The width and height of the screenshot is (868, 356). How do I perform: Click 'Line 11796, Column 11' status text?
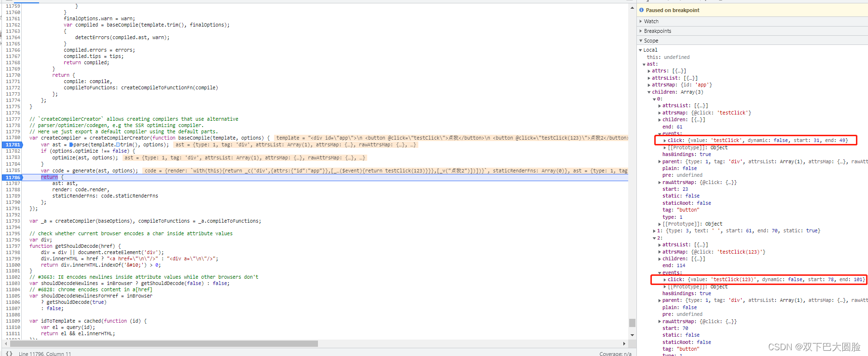point(45,354)
